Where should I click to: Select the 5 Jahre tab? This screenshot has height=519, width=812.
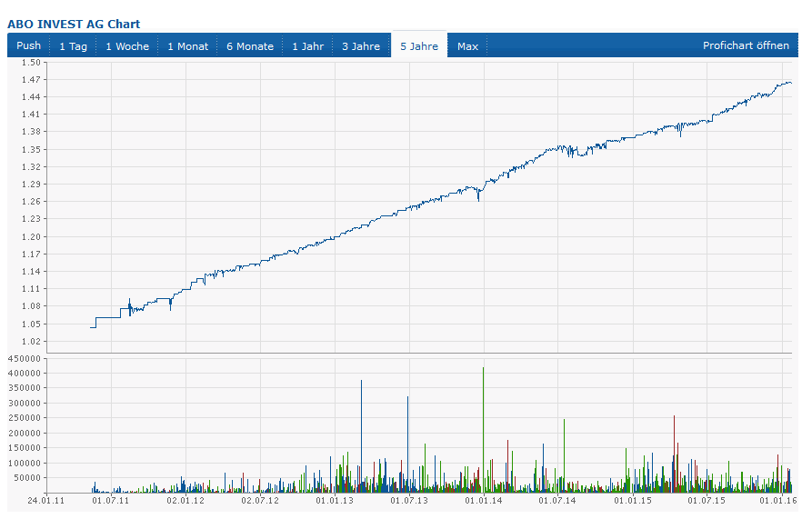[x=419, y=46]
